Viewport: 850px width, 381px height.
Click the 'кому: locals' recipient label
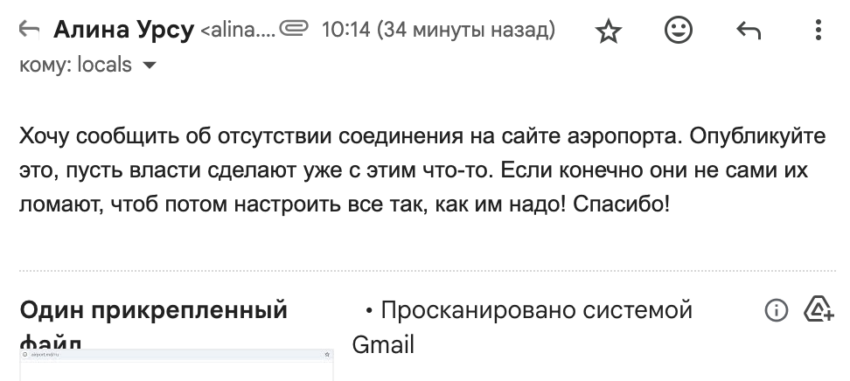(75, 65)
